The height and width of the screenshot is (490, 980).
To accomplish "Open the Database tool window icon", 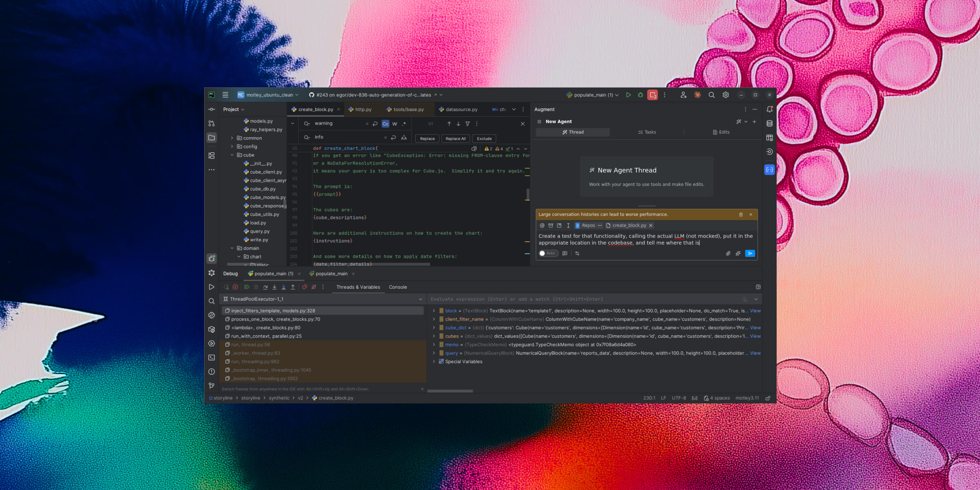I will point(769,123).
